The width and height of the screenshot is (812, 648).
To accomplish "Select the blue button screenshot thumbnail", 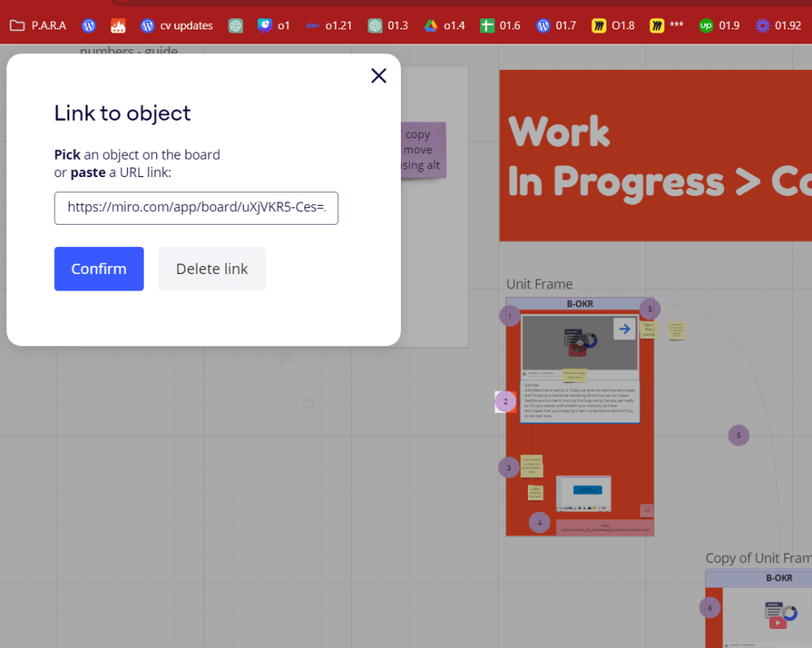I will (583, 492).
